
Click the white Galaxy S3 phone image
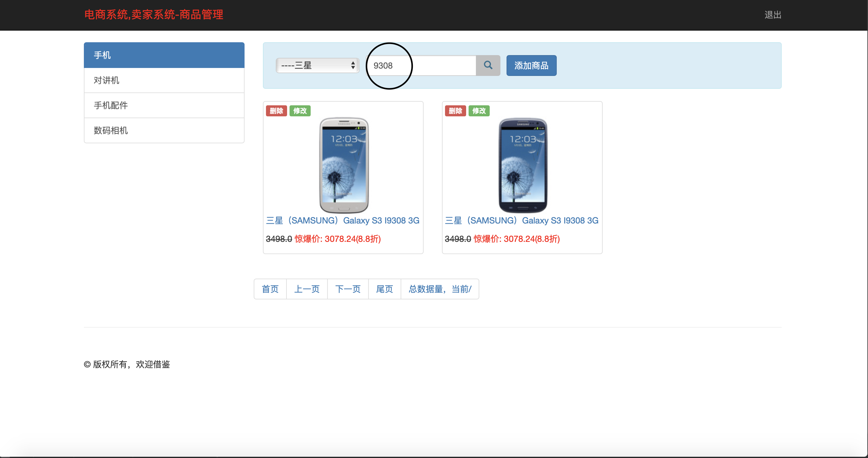343,165
